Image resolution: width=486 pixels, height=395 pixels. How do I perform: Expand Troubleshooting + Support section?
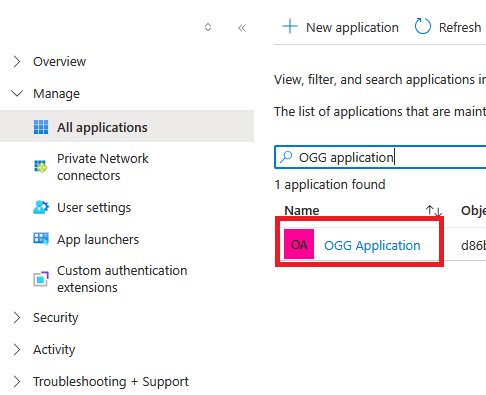click(x=17, y=382)
